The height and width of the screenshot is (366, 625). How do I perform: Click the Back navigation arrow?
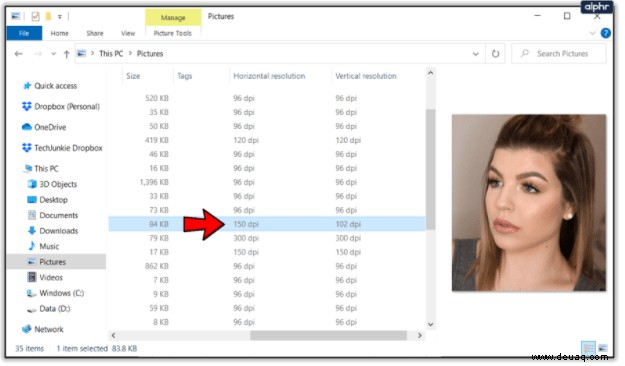[18, 54]
